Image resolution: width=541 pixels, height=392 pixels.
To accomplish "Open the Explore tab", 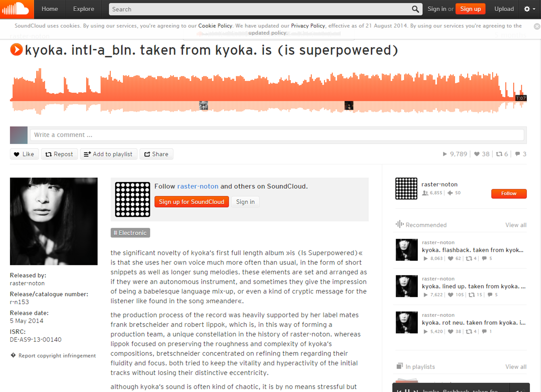I will [84, 9].
